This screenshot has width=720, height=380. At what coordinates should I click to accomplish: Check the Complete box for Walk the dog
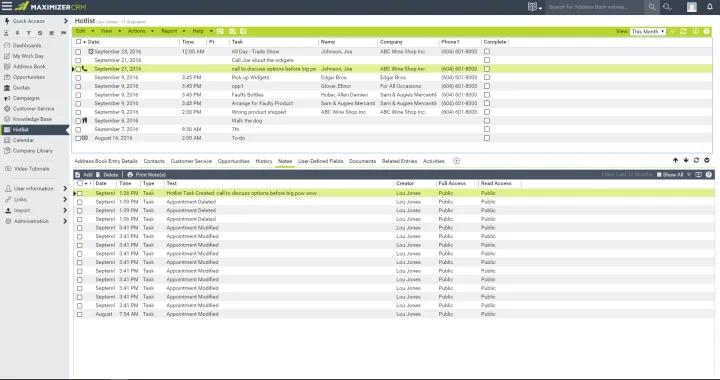coord(487,120)
